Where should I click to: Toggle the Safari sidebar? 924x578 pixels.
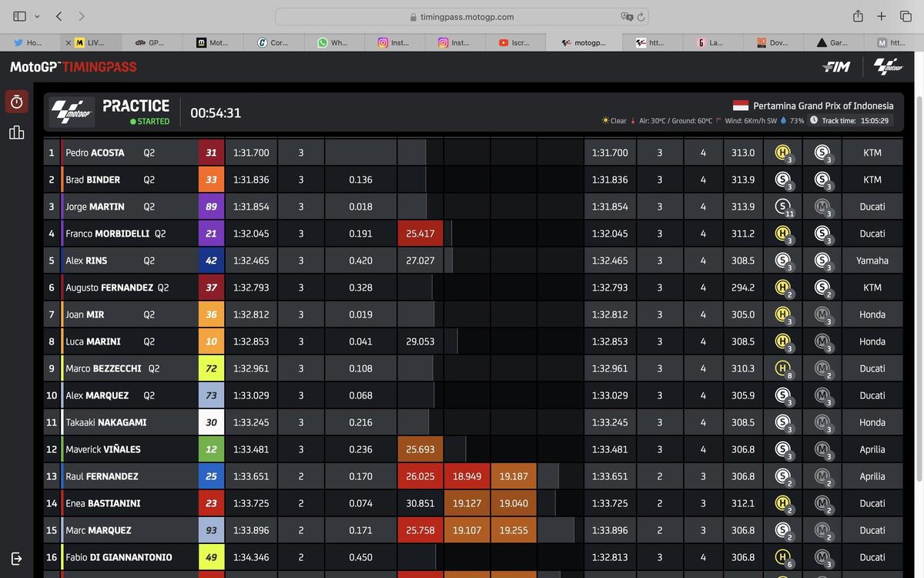coord(19,16)
